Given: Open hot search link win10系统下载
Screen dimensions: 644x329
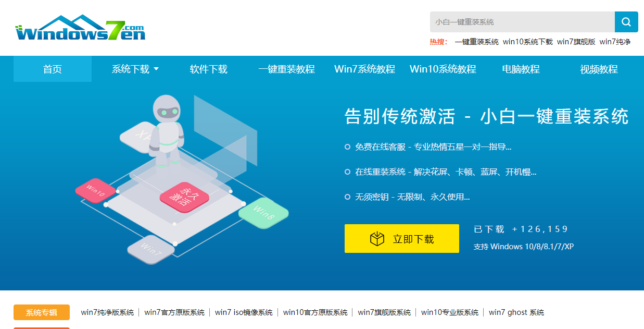Looking at the screenshot, I should pyautogui.click(x=528, y=42).
